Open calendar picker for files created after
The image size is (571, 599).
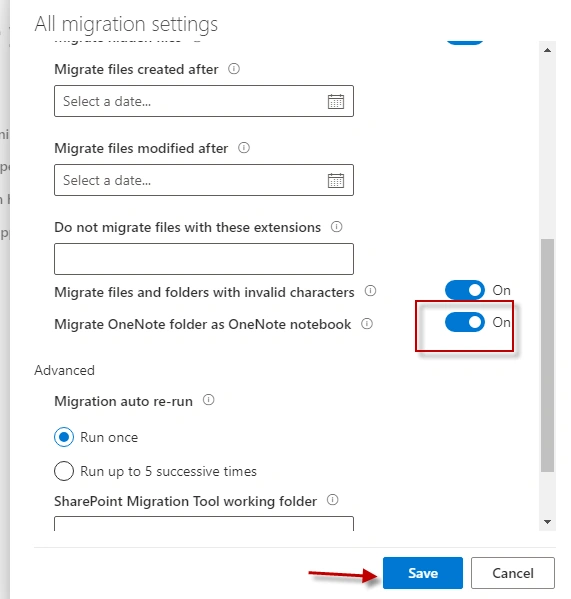(336, 102)
